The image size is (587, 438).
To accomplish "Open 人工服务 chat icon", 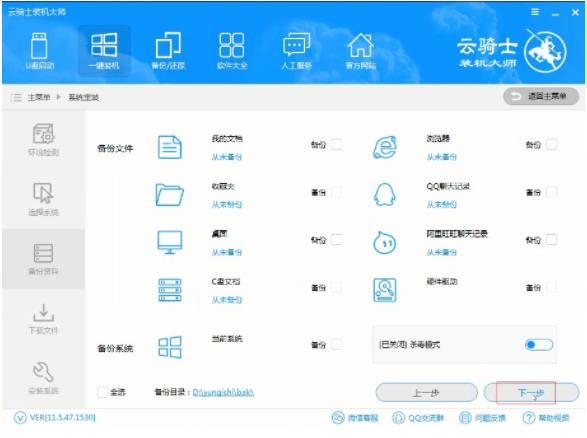I will click(296, 51).
